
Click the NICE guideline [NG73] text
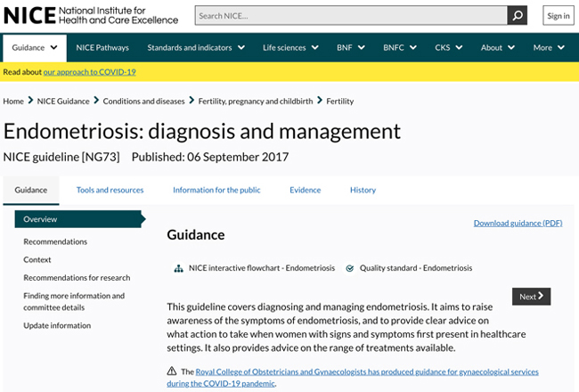click(x=61, y=157)
